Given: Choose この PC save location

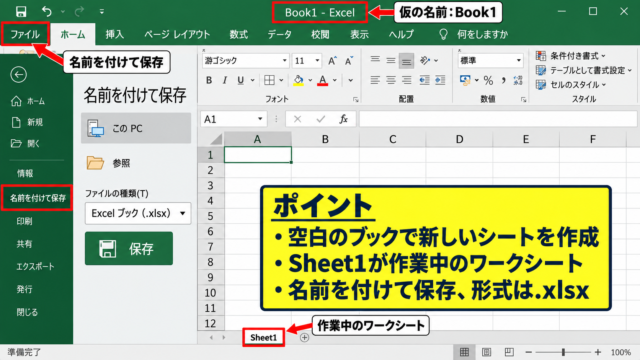Looking at the screenshot, I should tap(136, 128).
